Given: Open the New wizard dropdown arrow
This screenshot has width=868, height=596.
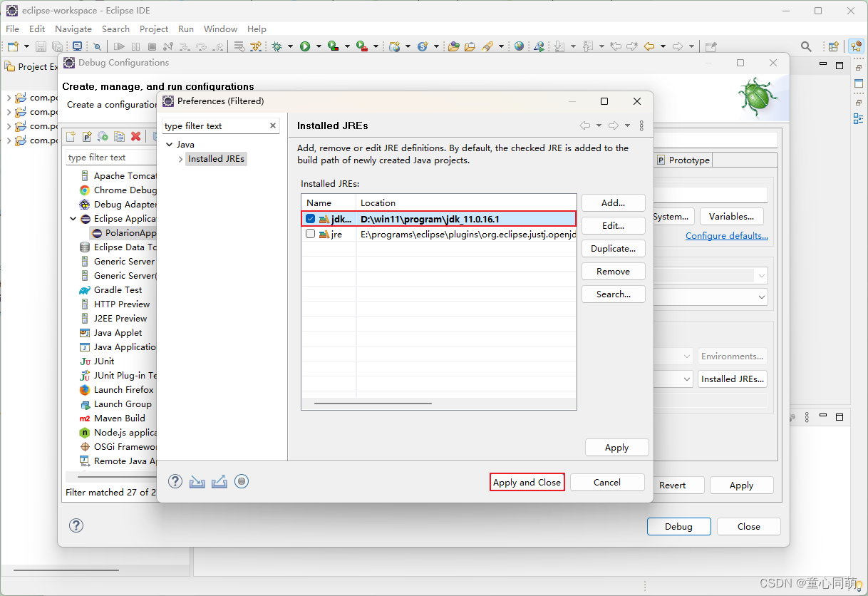Looking at the screenshot, I should (x=27, y=46).
